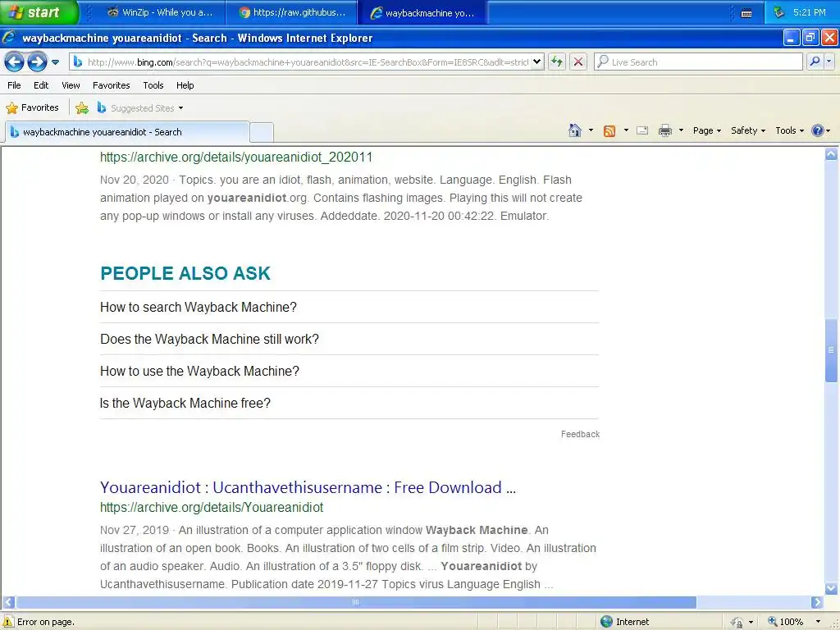Click the vertical scrollbar thumb
The width and height of the screenshot is (840, 630).
pyautogui.click(x=831, y=350)
